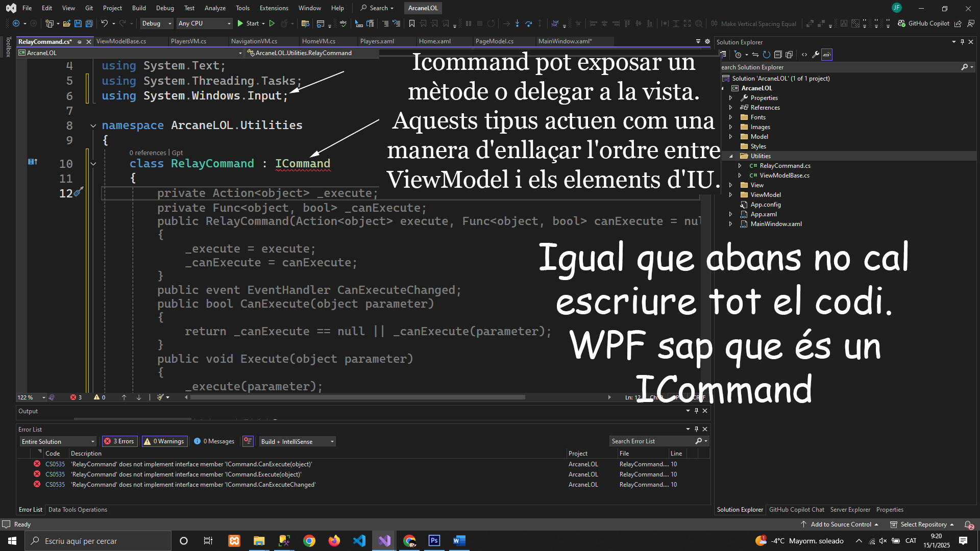Click the Undo arrow icon

[x=104, y=23]
